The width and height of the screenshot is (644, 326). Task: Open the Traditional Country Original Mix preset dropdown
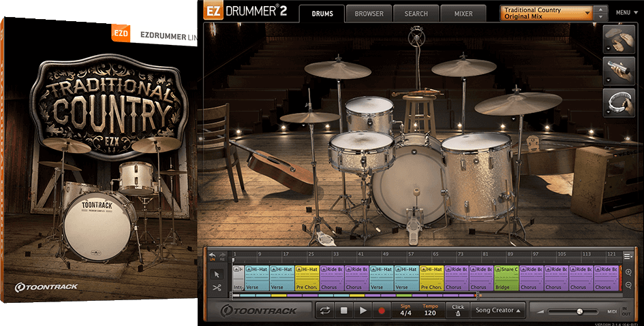tap(547, 13)
